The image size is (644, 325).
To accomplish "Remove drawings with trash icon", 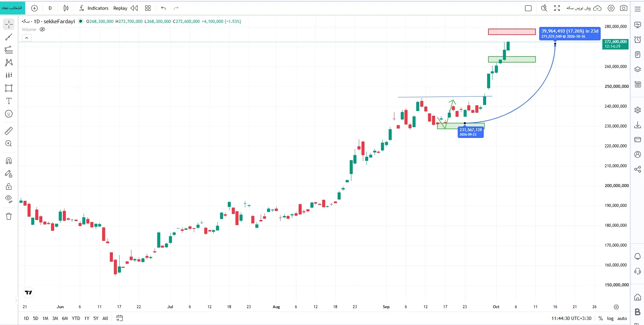I will pyautogui.click(x=9, y=216).
